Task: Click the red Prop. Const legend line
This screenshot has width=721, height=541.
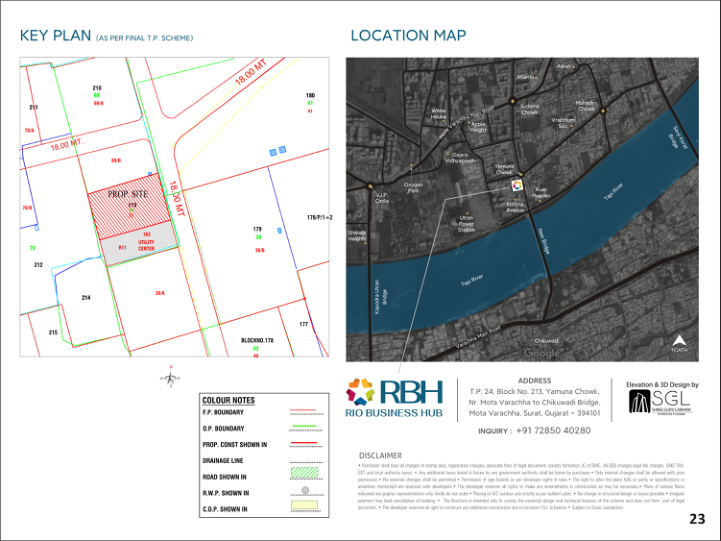Action: click(303, 443)
